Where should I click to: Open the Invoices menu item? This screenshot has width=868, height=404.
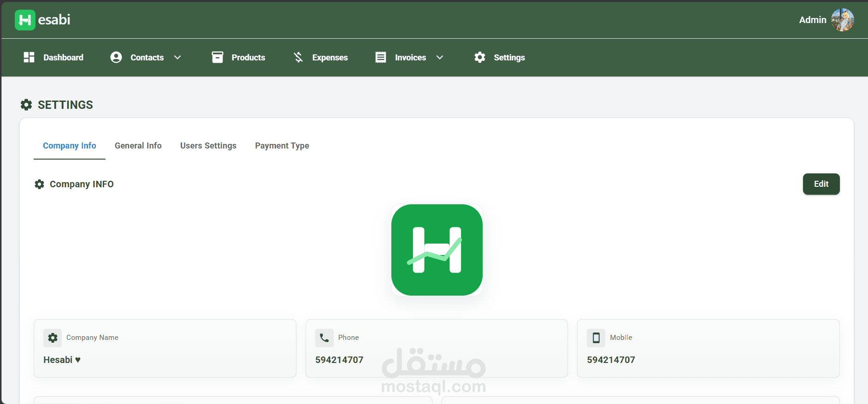click(x=410, y=57)
